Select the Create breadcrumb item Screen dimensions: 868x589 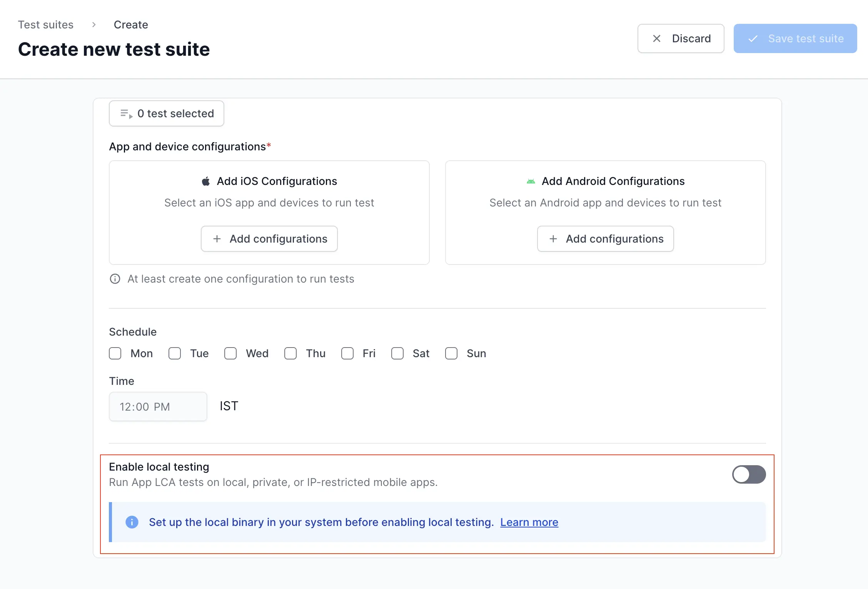130,24
